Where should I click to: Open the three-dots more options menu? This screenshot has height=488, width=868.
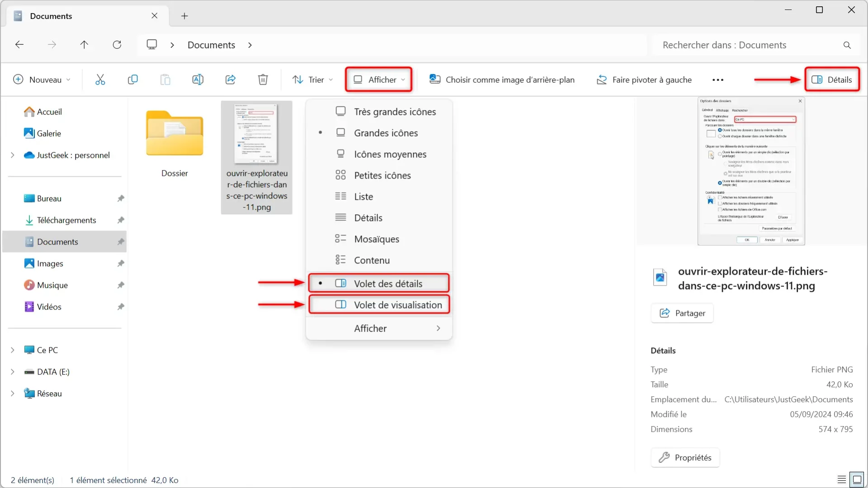(717, 80)
